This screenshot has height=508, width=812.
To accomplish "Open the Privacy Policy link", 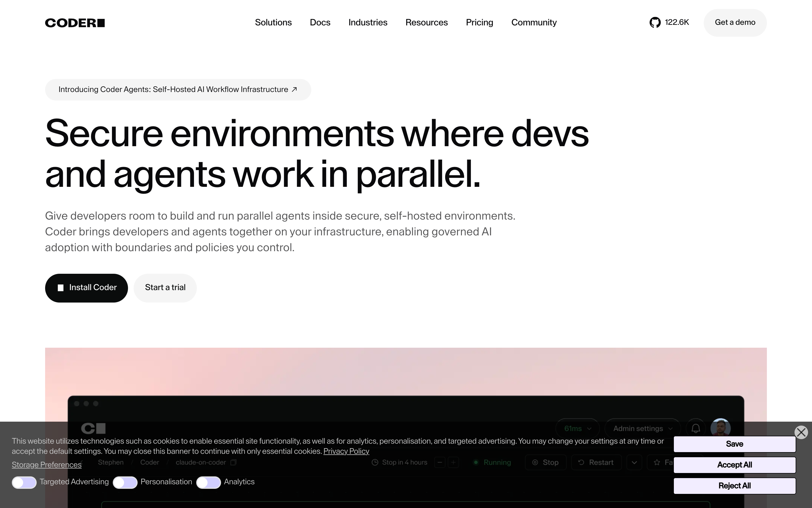I will click(x=346, y=451).
